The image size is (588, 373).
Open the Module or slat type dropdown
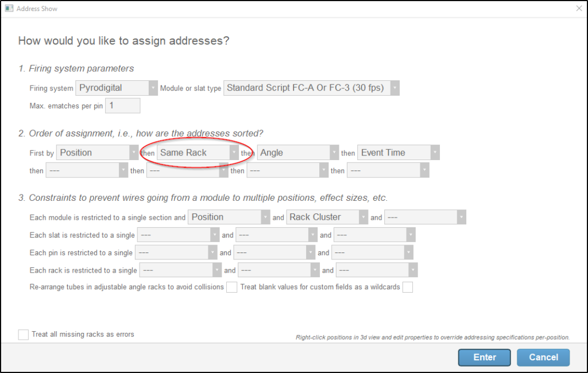coord(393,88)
